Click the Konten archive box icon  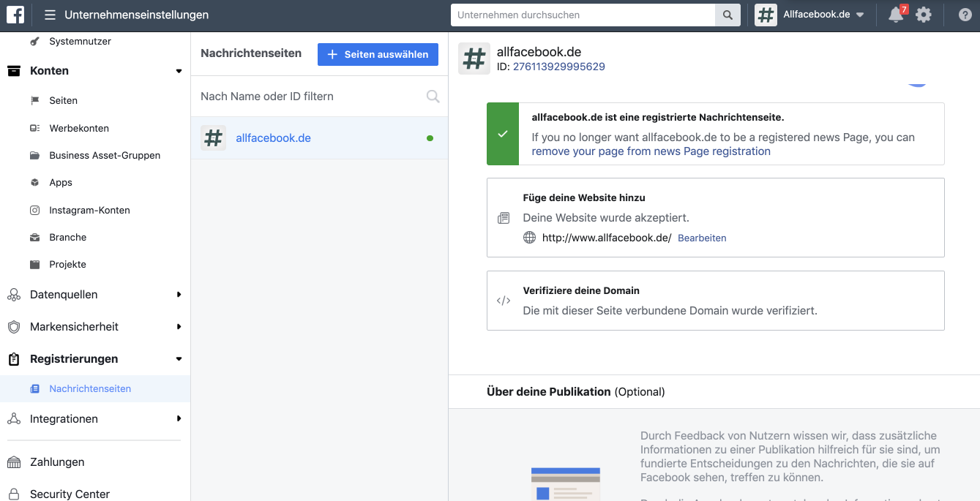click(x=13, y=71)
